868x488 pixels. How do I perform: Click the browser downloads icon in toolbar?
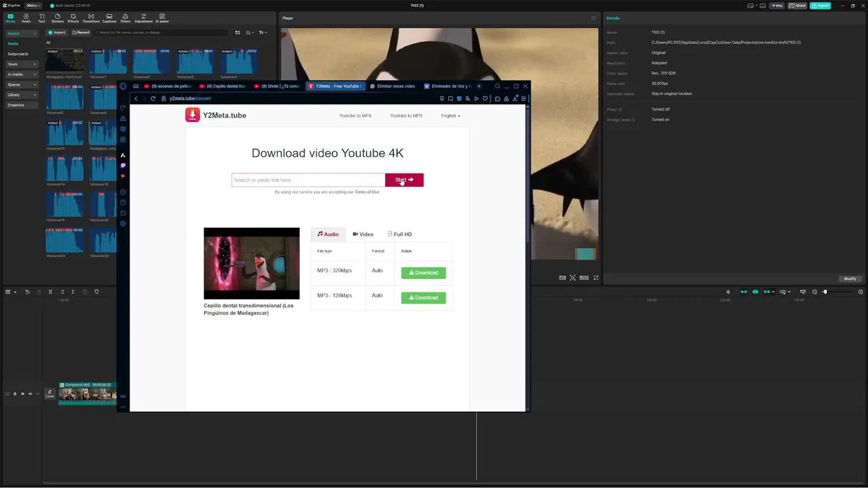pos(515,98)
